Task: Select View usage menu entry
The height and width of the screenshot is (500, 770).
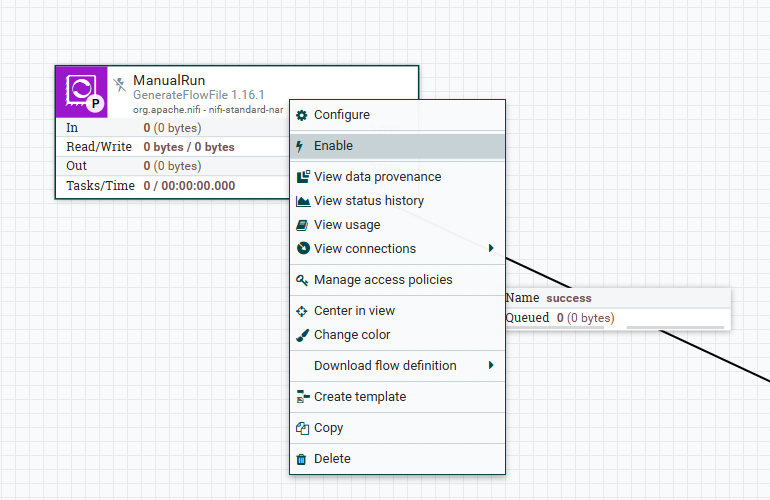Action: pos(397,225)
